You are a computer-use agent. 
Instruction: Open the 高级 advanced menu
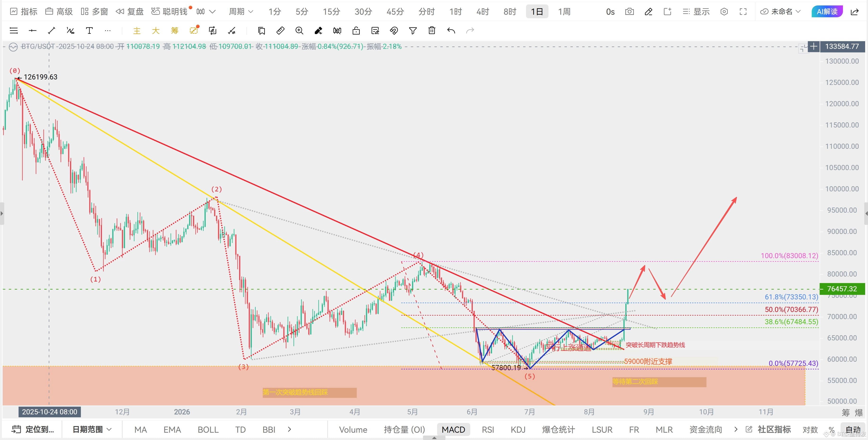[x=59, y=12]
